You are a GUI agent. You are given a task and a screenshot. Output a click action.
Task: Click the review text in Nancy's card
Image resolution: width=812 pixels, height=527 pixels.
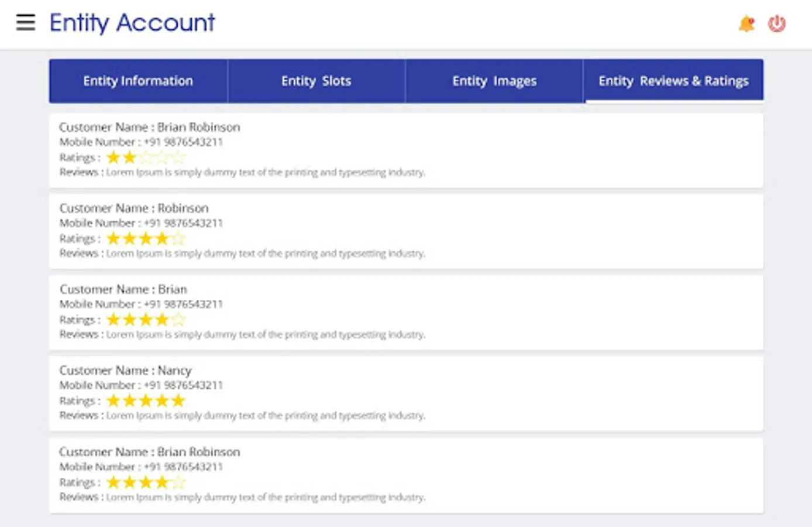265,416
